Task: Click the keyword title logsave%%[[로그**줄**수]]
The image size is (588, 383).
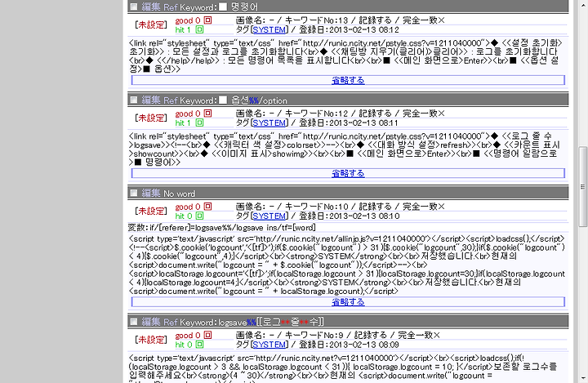Action: 271,322
